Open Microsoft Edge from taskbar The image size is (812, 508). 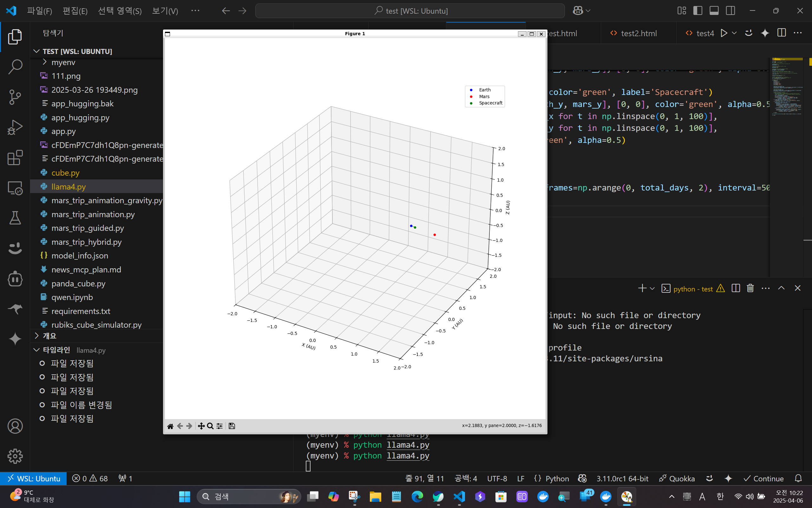(417, 497)
